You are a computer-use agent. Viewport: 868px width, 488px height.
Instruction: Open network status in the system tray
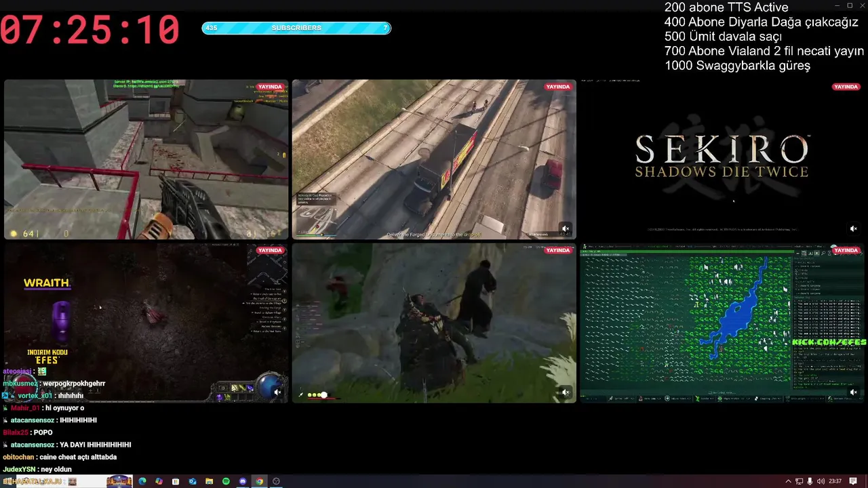pos(799,481)
